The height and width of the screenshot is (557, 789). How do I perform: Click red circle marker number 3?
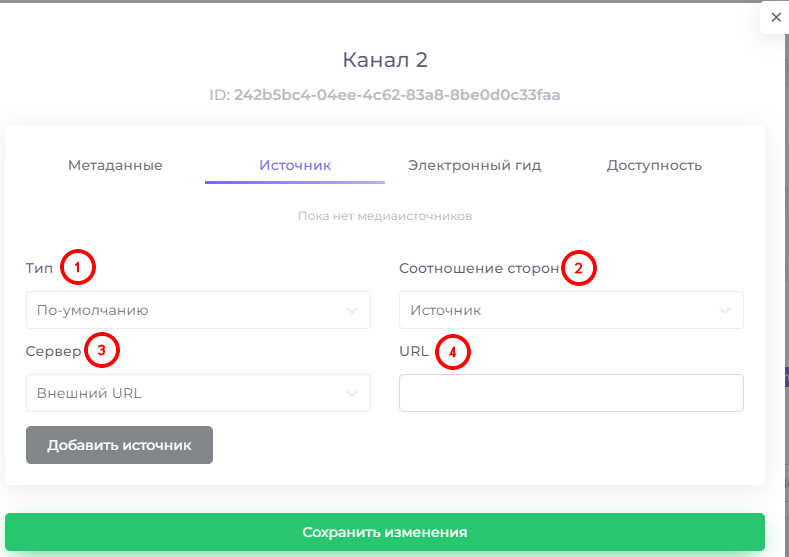pos(102,350)
